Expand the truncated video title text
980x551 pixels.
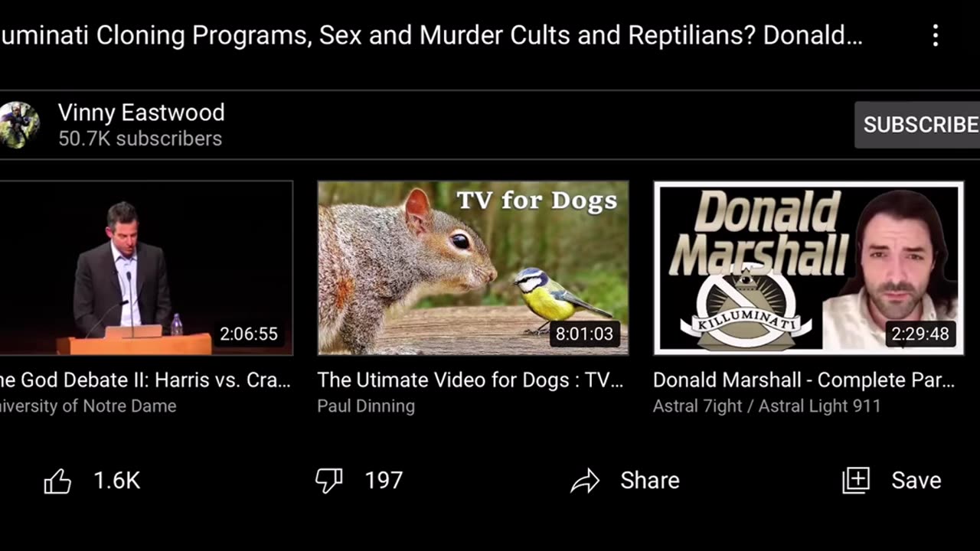[432, 36]
